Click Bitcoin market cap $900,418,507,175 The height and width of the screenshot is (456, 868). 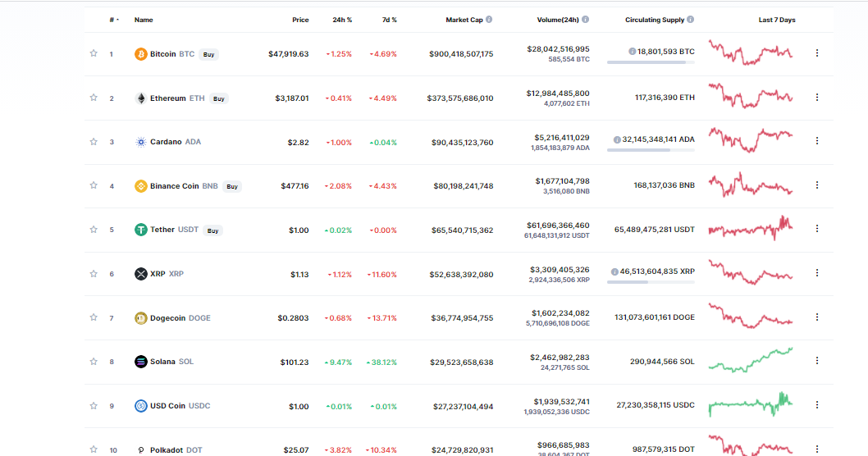pos(461,54)
